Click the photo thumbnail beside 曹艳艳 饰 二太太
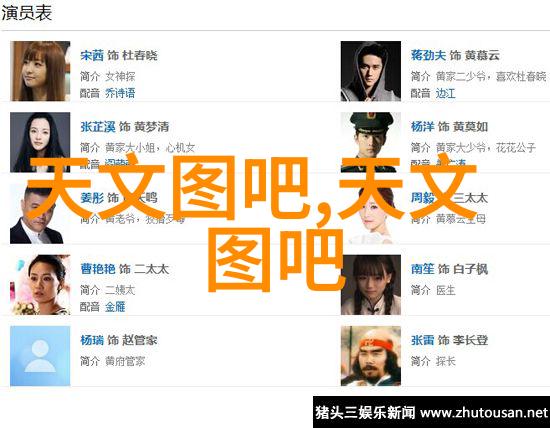550x428 pixels. [40, 285]
